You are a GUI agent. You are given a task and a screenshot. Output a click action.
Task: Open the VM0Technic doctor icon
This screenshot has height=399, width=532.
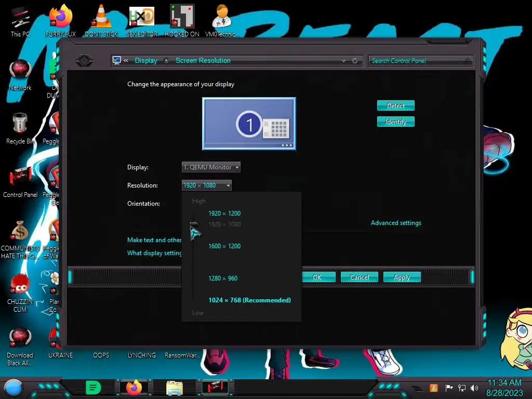pos(222,21)
